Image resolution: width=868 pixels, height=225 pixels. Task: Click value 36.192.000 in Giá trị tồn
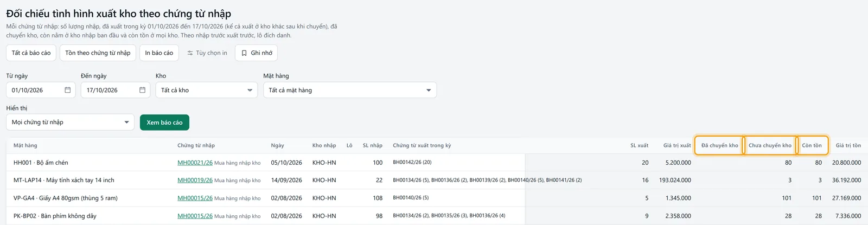click(846, 180)
